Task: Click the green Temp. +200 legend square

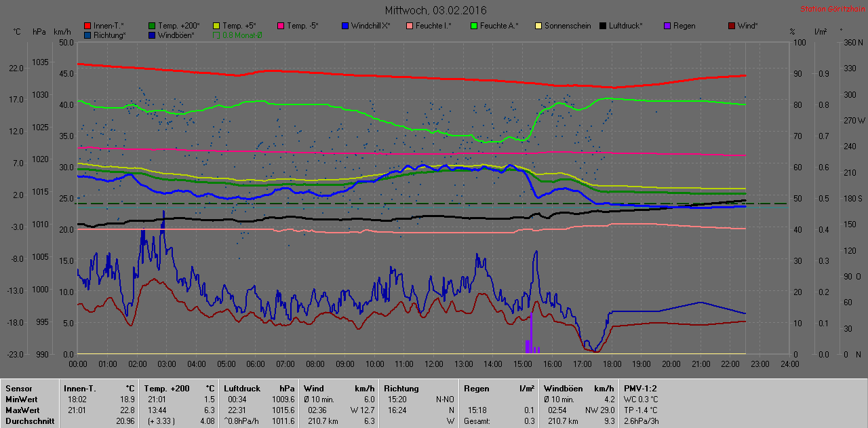Action: [152, 26]
